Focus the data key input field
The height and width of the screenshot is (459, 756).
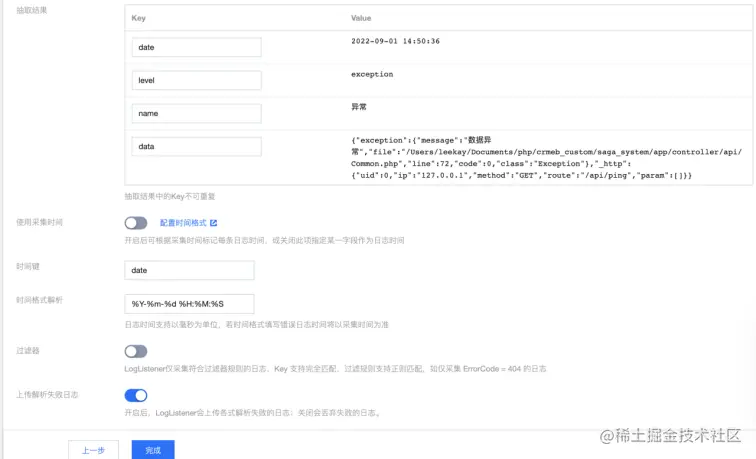coord(197,146)
